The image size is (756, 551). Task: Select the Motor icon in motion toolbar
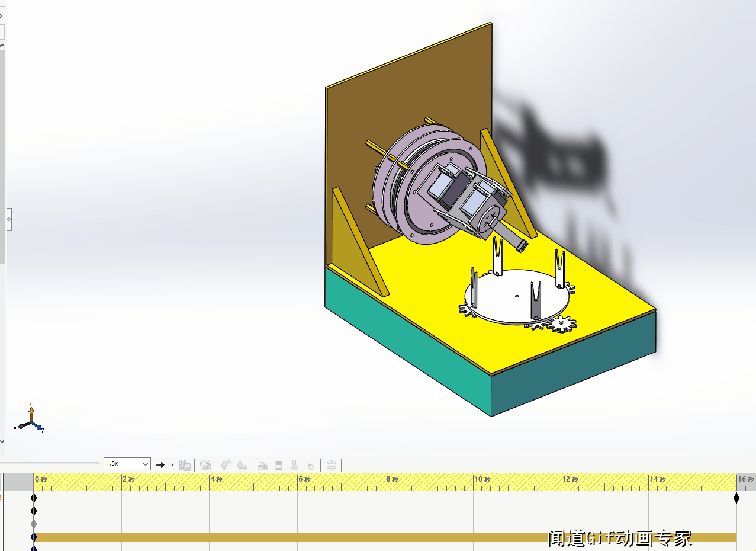[x=263, y=466]
